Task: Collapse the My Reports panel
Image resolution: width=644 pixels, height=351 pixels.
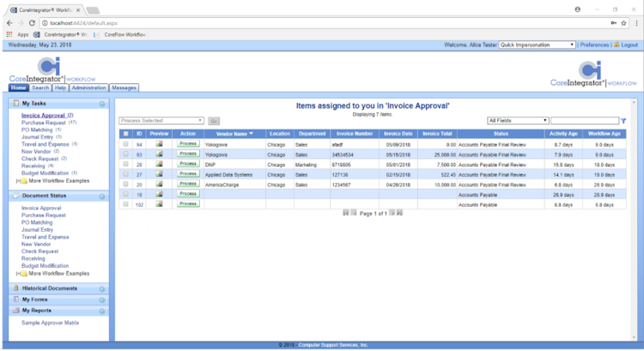Action: [x=102, y=312]
